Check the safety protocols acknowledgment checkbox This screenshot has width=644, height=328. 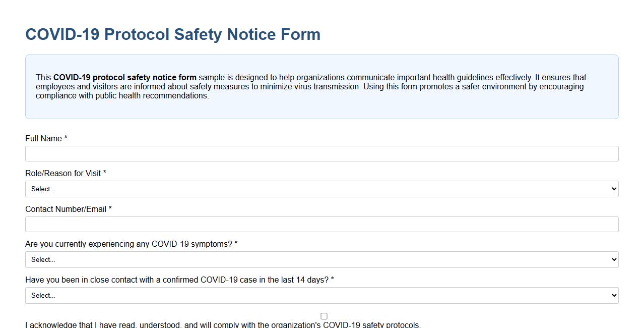324,316
